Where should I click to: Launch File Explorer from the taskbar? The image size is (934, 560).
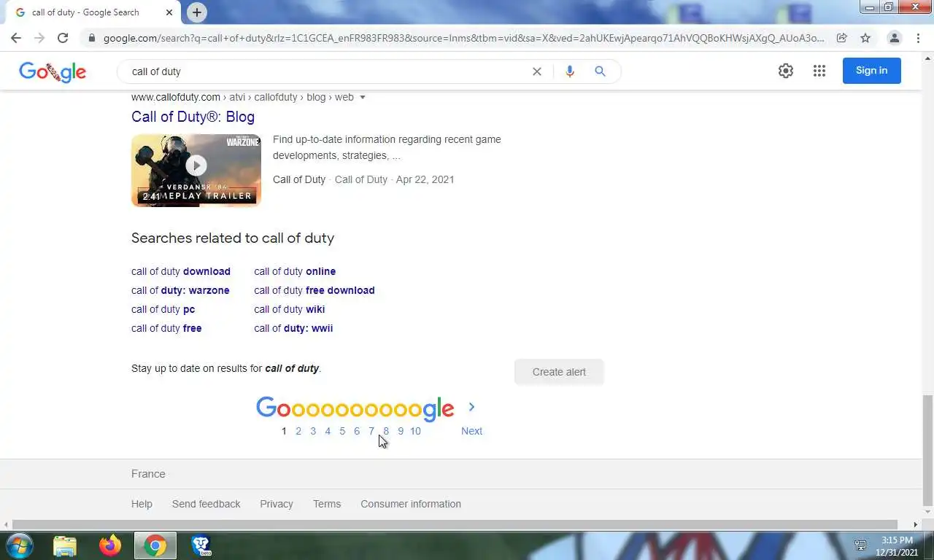[x=64, y=545]
